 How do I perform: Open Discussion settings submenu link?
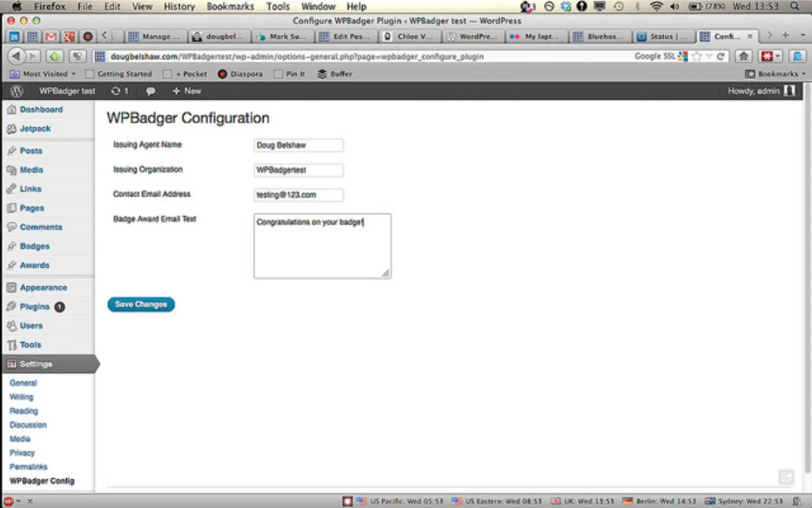[x=28, y=425]
